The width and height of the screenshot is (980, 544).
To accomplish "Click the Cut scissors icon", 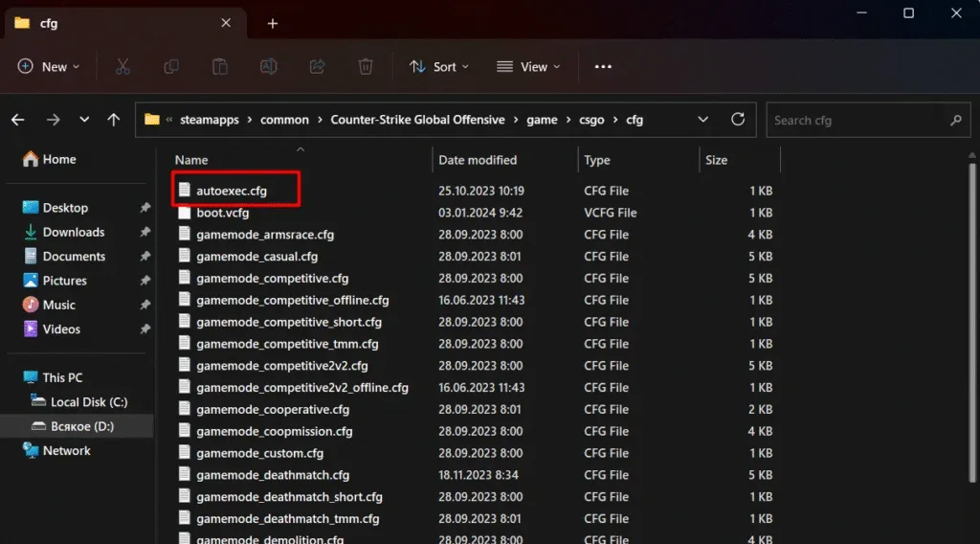I will (122, 66).
